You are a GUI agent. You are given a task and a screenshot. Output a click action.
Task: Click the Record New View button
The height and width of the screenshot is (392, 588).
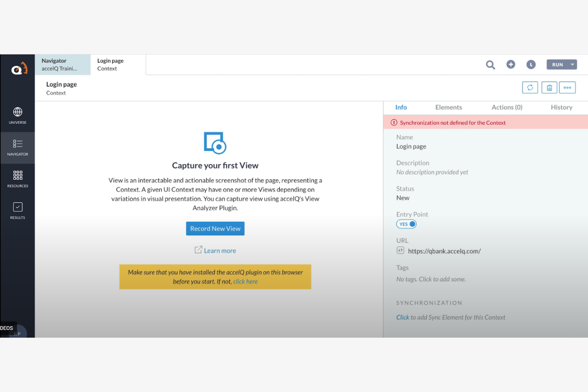pyautogui.click(x=215, y=228)
